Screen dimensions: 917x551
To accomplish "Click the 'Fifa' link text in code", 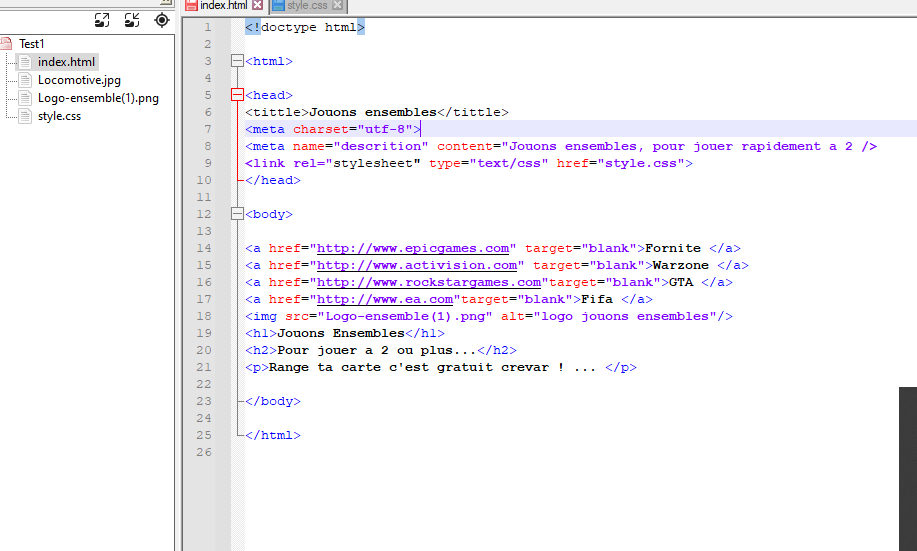I will point(597,299).
